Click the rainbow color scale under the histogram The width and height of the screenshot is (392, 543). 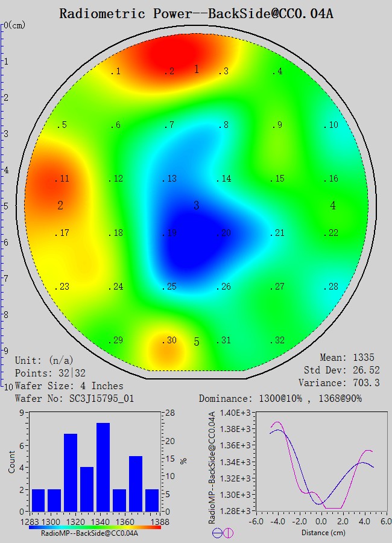click(x=95, y=527)
